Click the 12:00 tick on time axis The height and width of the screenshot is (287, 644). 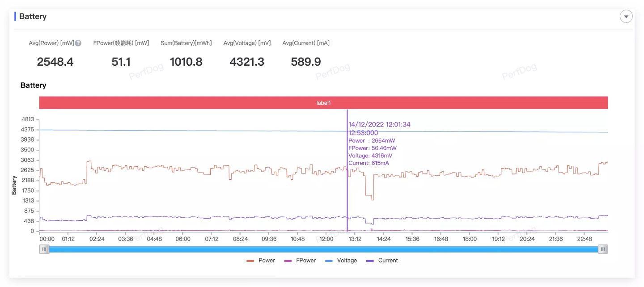tap(326, 239)
